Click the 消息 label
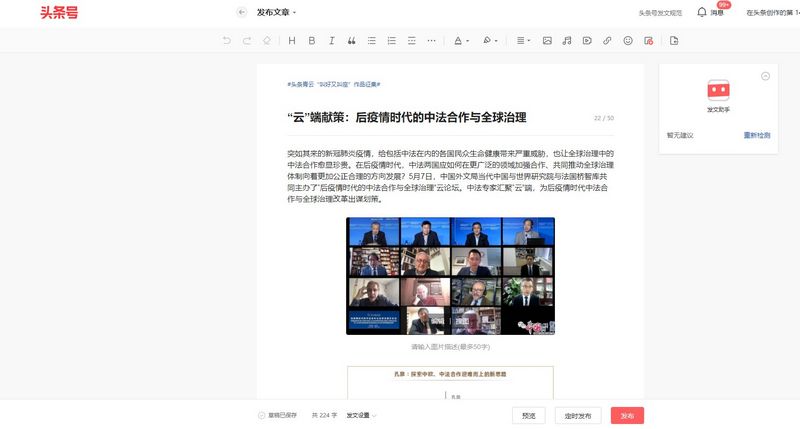Image resolution: width=800 pixels, height=429 pixels. pyautogui.click(x=717, y=13)
